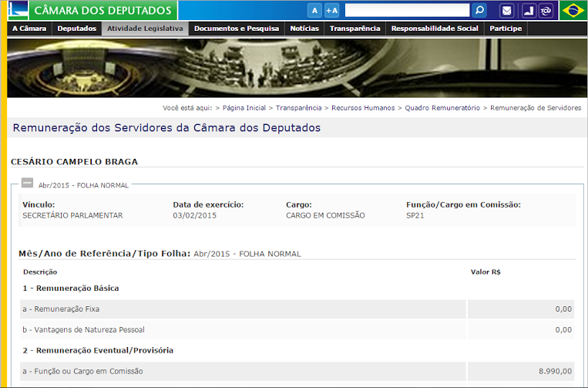Select Documentos e Pesquisa menu item
The height and width of the screenshot is (388, 588).
[237, 29]
